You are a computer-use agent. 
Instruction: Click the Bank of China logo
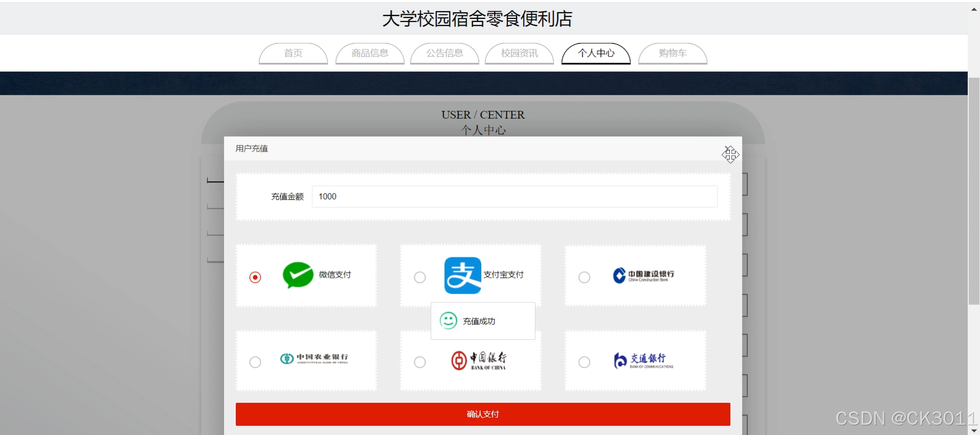[479, 360]
